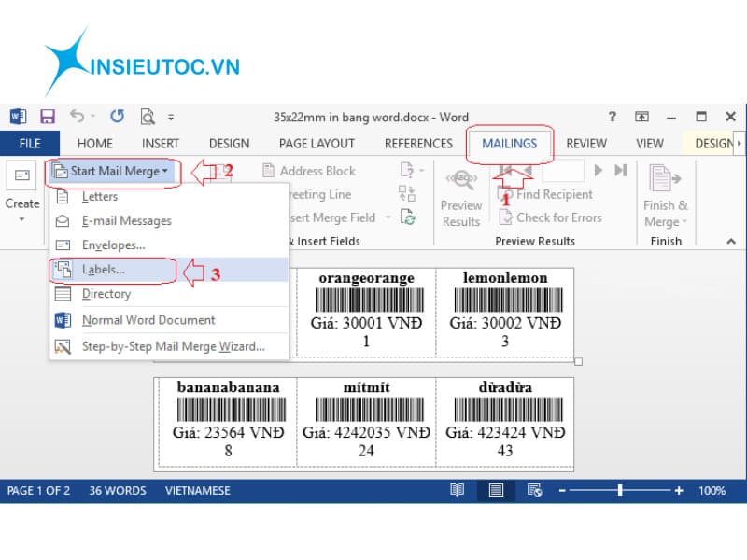Viewport: 747px width, 560px height.
Task: Click the Save icon in quick access toolbar
Action: pos(47,117)
